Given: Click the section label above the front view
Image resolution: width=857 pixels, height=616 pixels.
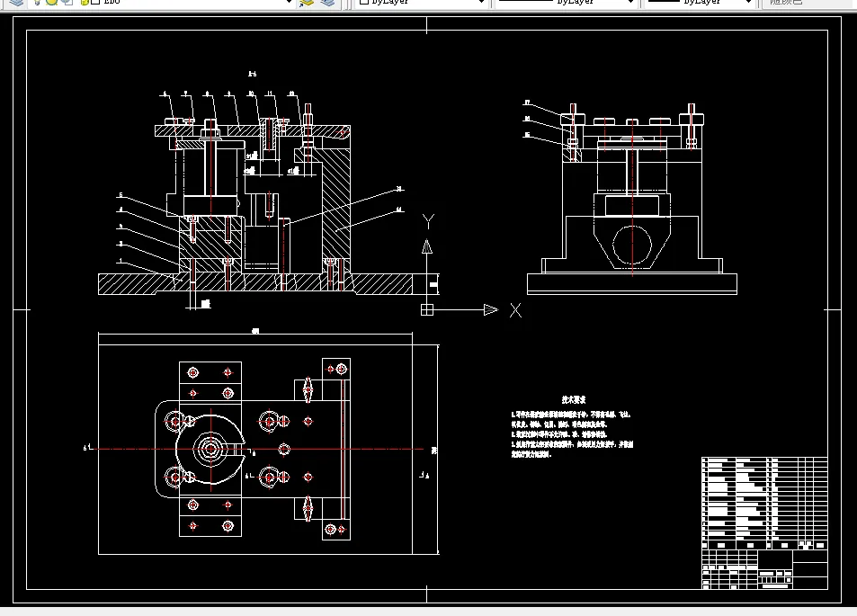Looking at the screenshot, I should click(252, 74).
